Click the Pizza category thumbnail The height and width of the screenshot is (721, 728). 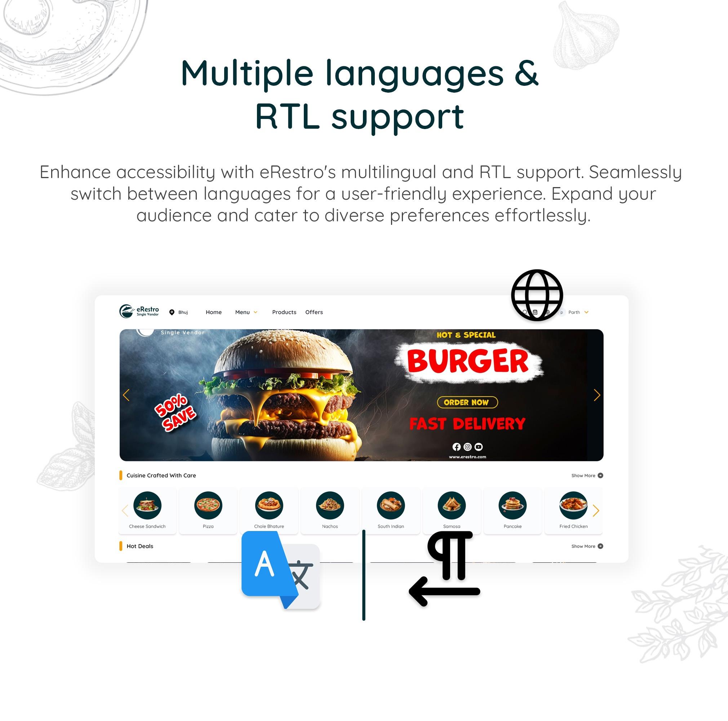click(x=209, y=504)
